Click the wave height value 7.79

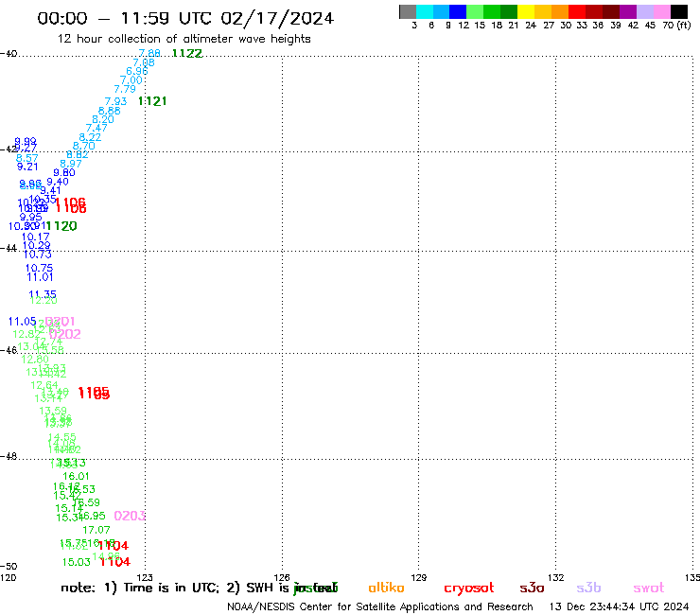point(125,89)
